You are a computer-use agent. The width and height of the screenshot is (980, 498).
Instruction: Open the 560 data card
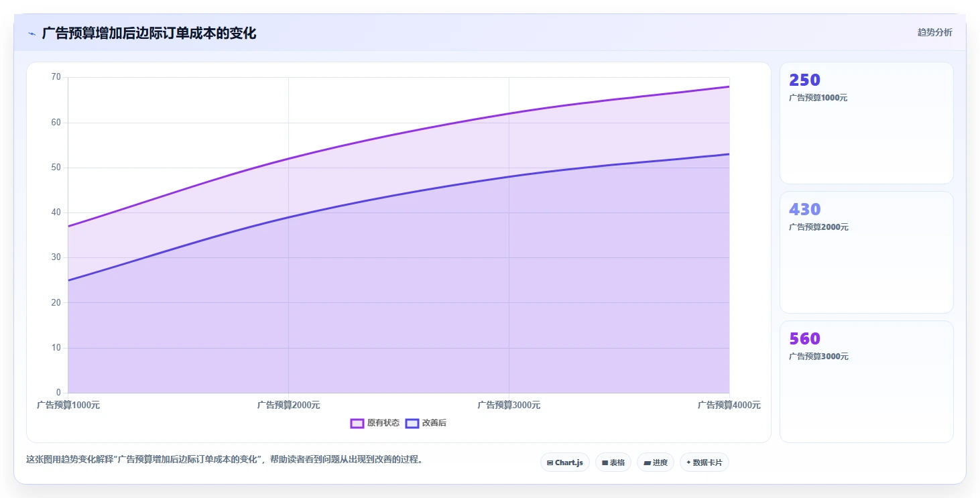[867, 381]
